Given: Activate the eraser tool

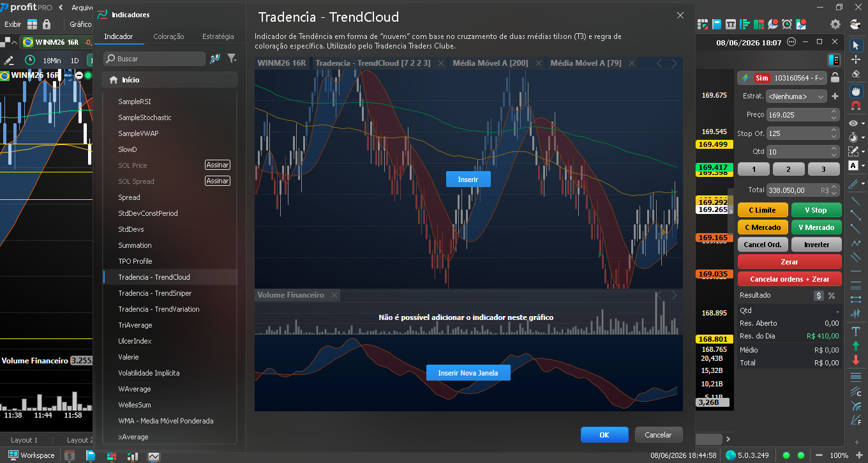Looking at the screenshot, I should pyautogui.click(x=856, y=75).
